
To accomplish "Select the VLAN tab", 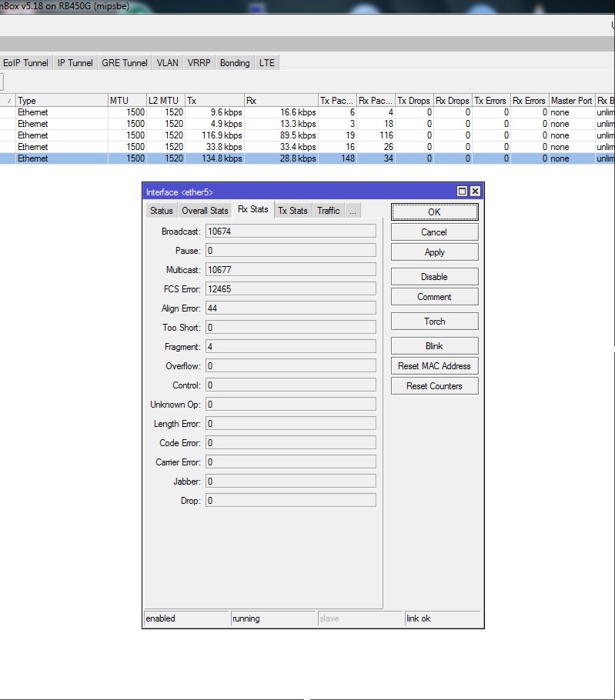I will (x=167, y=63).
